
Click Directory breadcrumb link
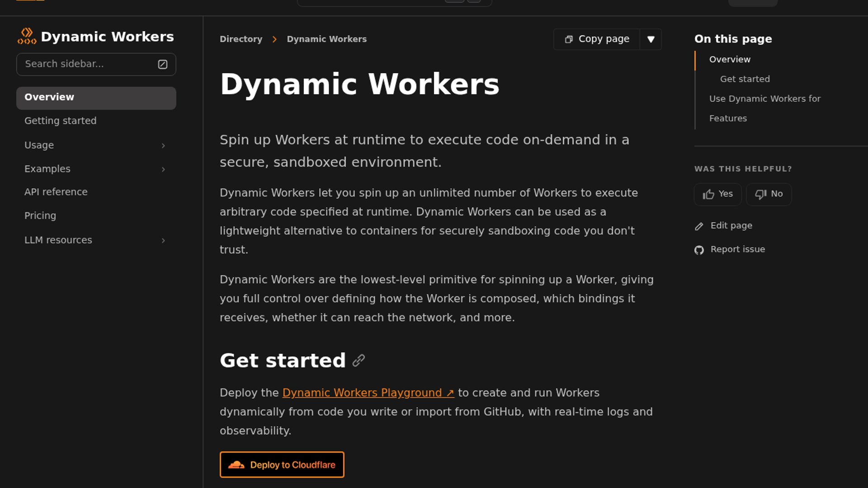pos(241,39)
